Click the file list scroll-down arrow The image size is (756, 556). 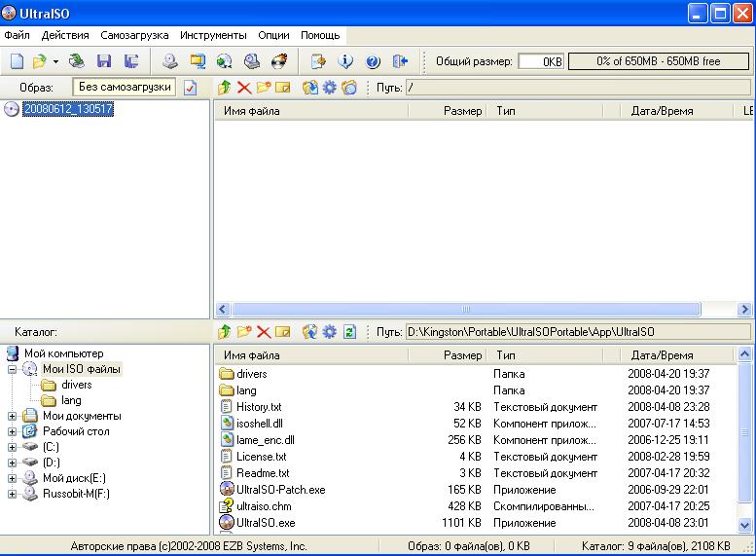(744, 525)
